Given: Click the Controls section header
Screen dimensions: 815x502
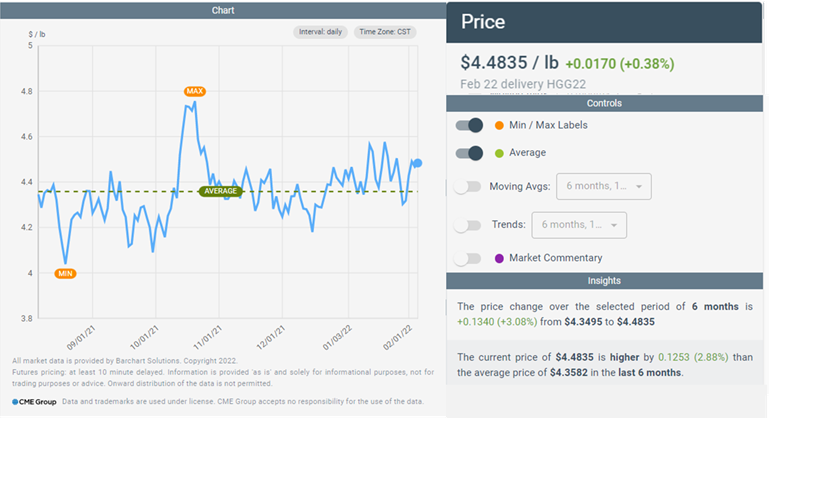Looking at the screenshot, I should 604,103.
